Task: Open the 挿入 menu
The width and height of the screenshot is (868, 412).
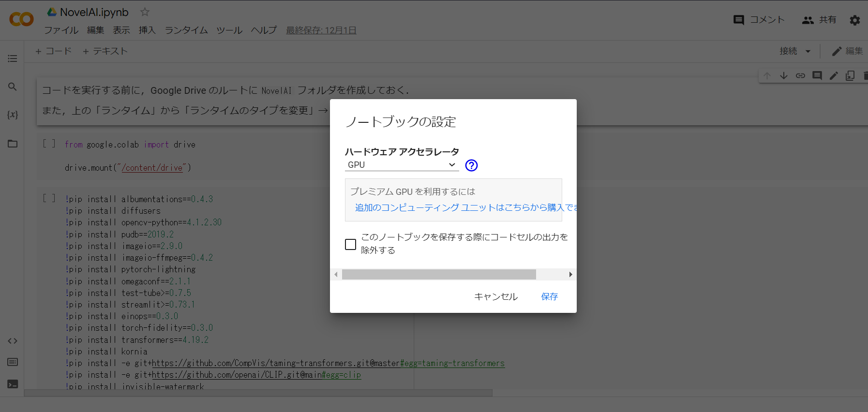Action: point(147,30)
